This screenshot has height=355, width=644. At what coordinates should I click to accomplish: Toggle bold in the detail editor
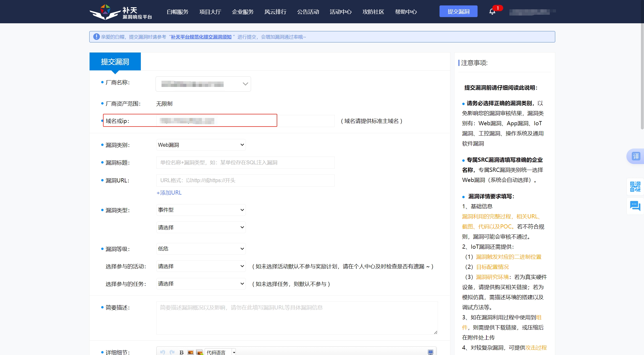181,352
